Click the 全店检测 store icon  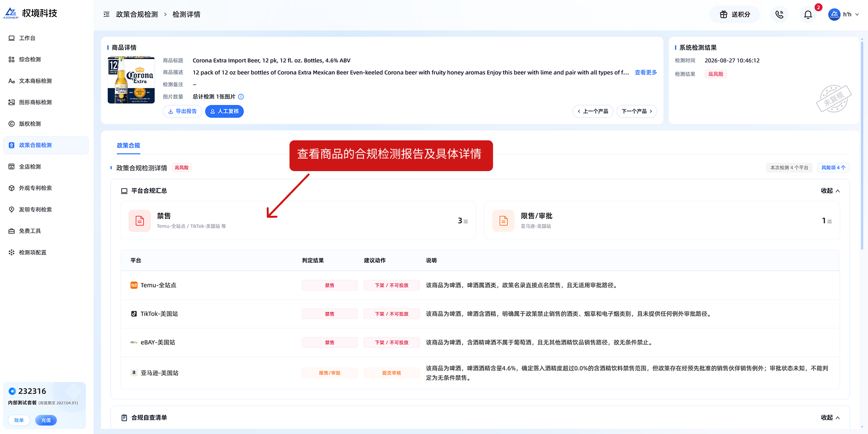[x=12, y=167]
